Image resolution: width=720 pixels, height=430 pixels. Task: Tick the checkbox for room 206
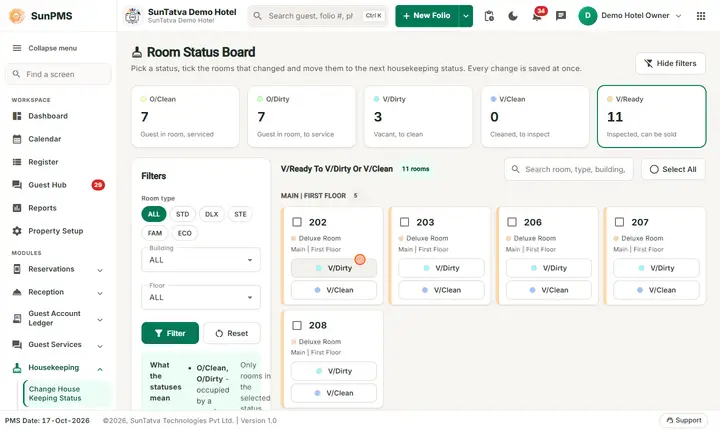point(512,222)
